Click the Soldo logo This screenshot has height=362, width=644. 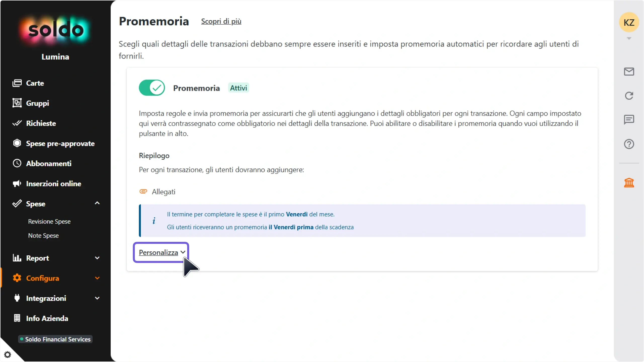click(55, 30)
